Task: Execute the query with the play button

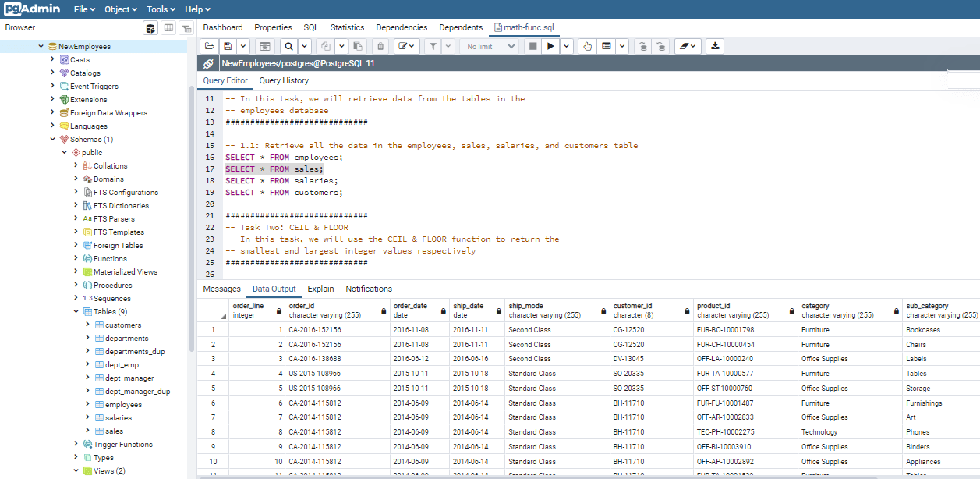Action: 550,45
